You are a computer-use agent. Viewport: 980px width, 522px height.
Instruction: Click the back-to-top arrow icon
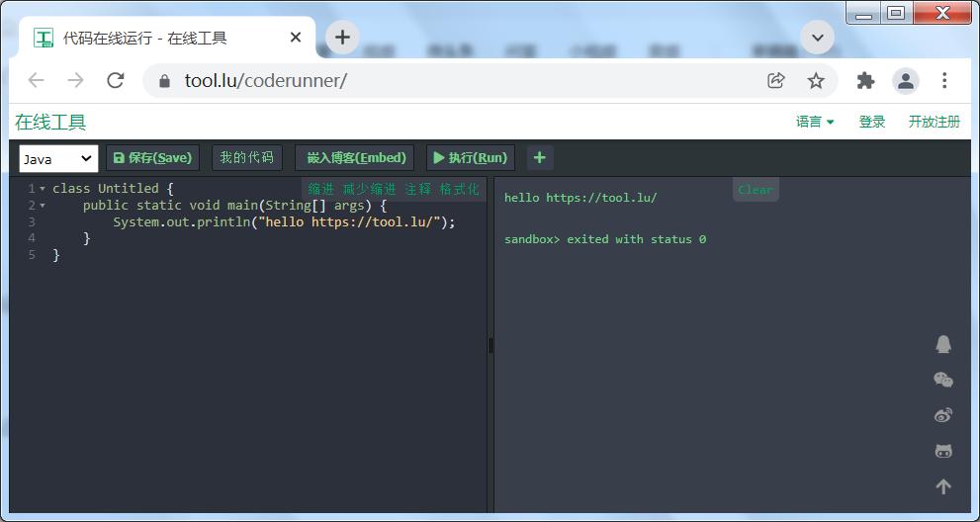coord(943,486)
